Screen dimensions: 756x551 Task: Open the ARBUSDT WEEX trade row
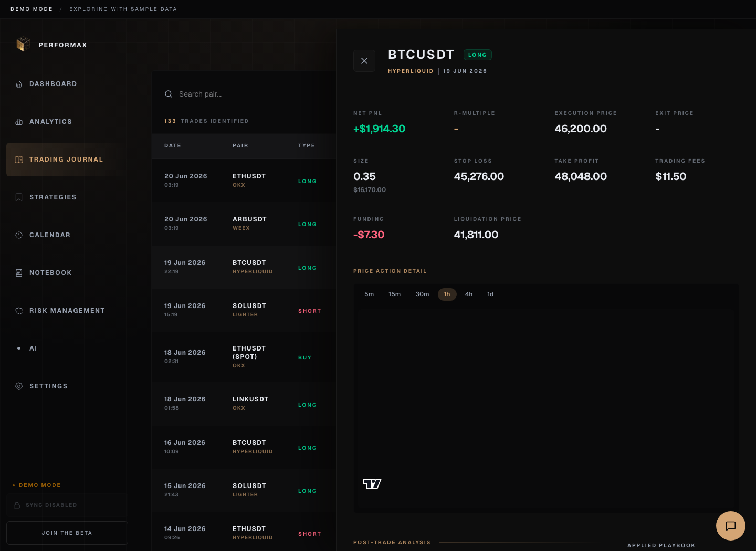[244, 224]
